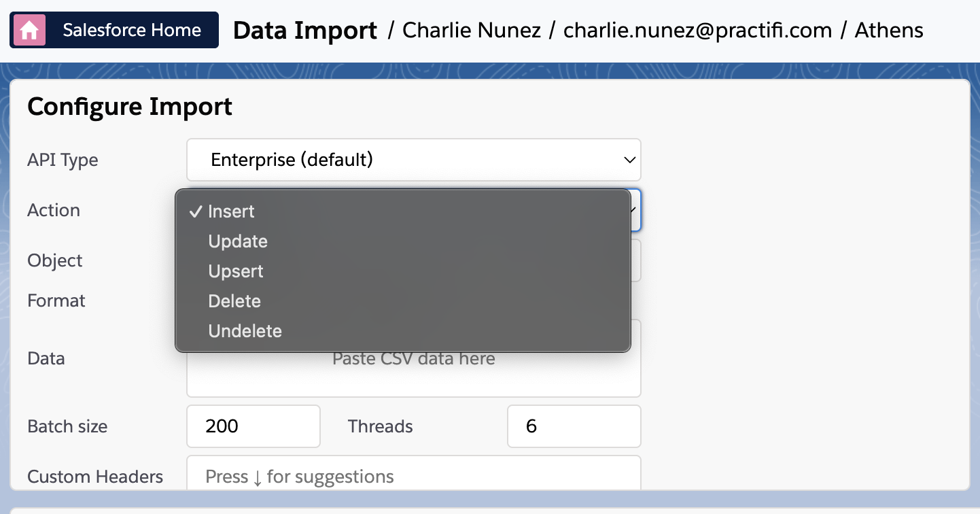Click the Action dropdown arrow edge
Screen dimensions: 980x514
pos(635,210)
